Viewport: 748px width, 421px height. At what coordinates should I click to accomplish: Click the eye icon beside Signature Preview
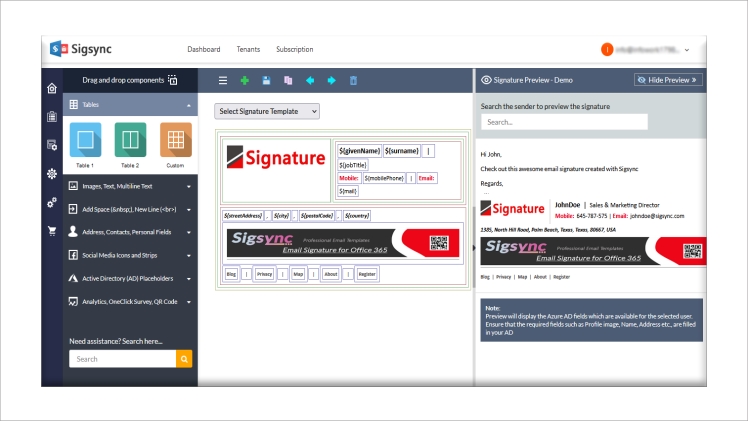point(486,80)
